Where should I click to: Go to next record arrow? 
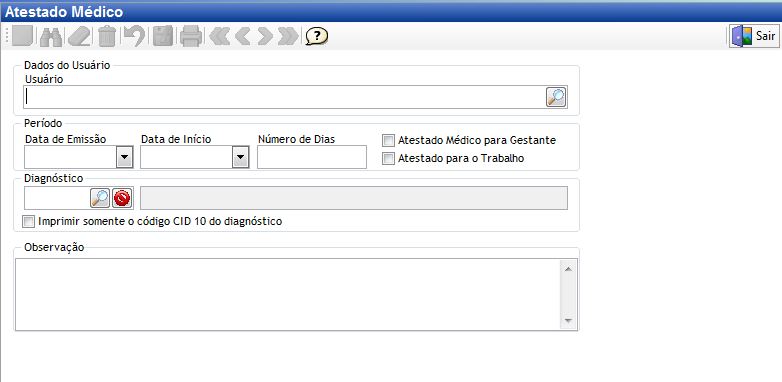pos(265,36)
